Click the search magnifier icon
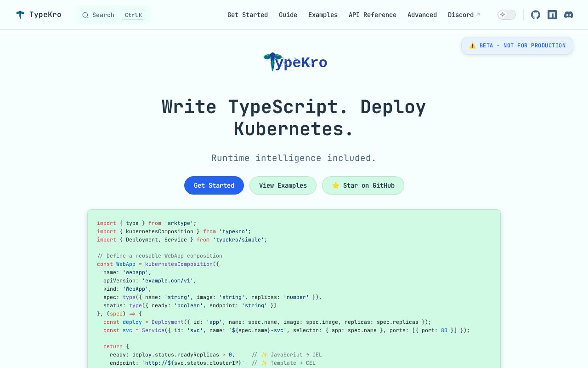Screen dimensions: 588x368 pyautogui.click(x=85, y=15)
